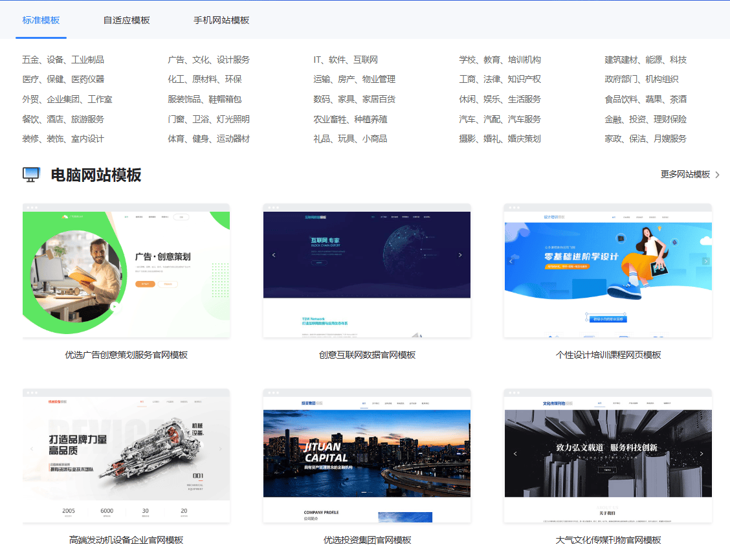
Task: Open the 高端发动机设备企业官网模板 thumbnail
Action: [126, 456]
